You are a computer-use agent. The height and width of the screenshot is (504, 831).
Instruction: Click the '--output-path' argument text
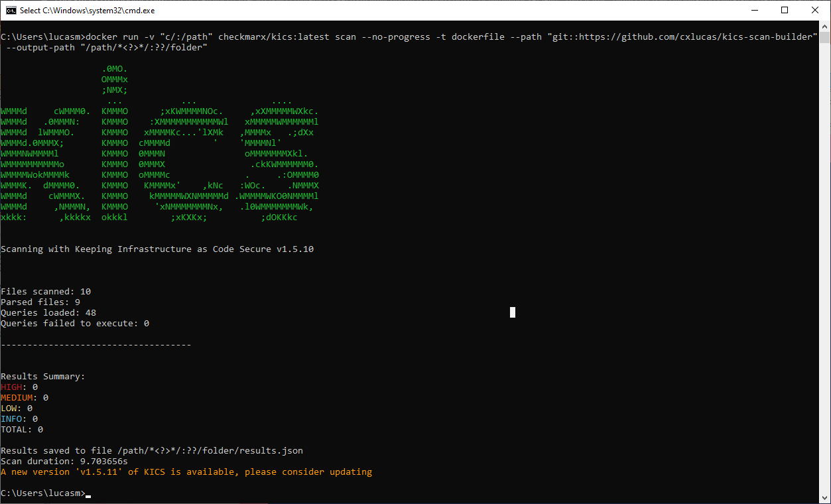click(40, 47)
